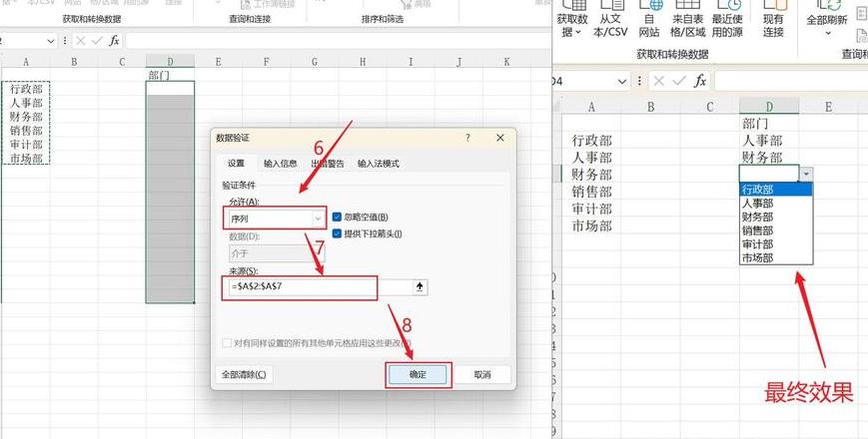868x439 pixels.
Task: Close the 数据验证 dialog with X
Action: pyautogui.click(x=500, y=138)
